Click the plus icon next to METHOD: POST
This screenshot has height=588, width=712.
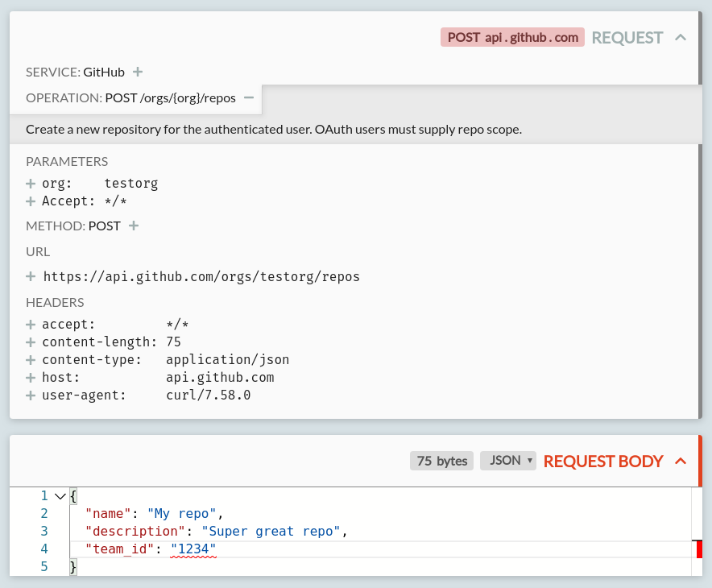(x=134, y=226)
